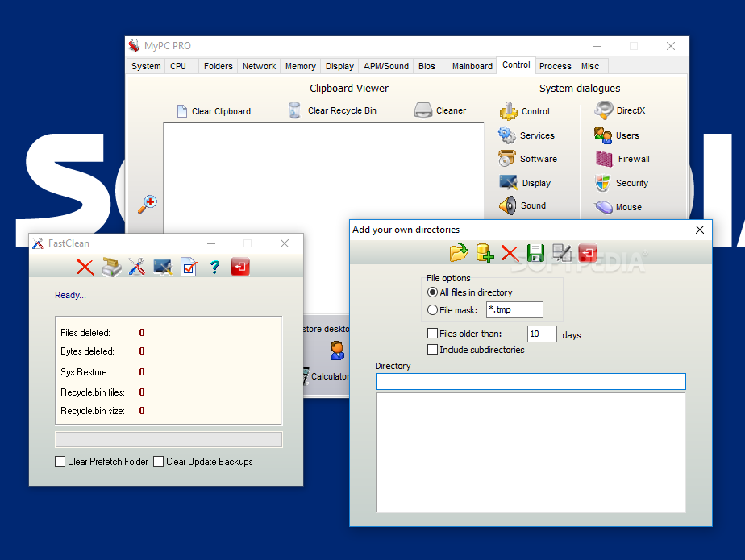Click the red exit icon in FastClean toolbar
Viewport: 745px width, 560px height.
240,267
